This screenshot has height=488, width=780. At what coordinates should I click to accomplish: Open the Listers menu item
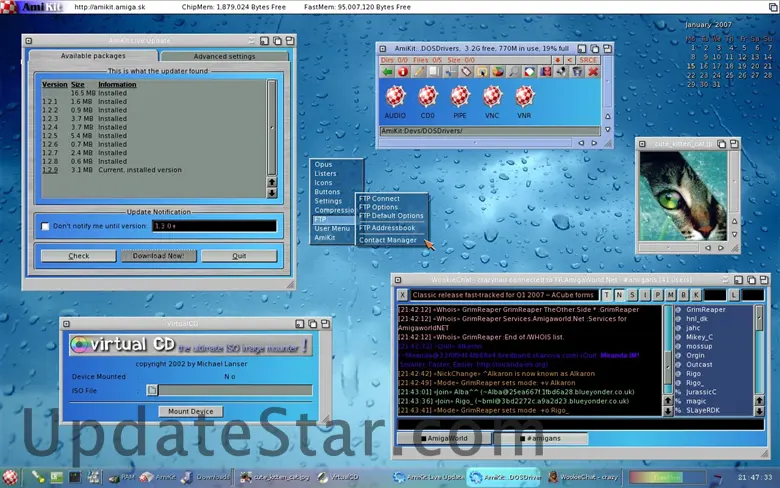pos(325,174)
